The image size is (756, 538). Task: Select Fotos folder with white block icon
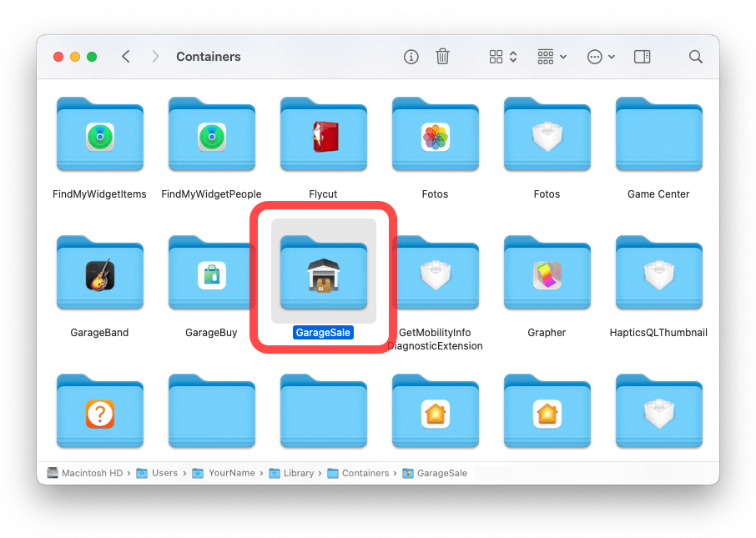[x=547, y=134]
